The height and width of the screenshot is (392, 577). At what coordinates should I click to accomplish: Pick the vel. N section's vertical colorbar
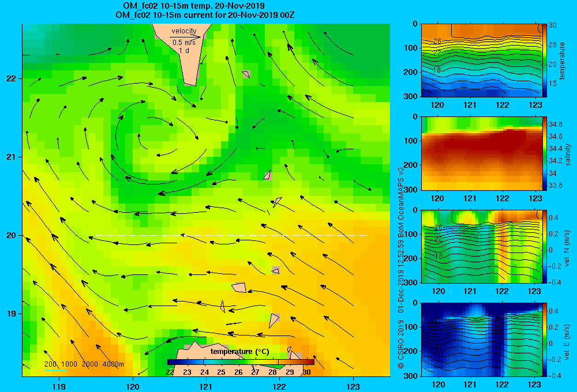click(544, 246)
